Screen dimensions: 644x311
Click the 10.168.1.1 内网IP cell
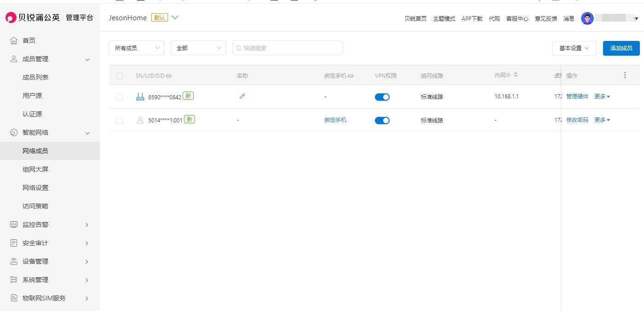[506, 97]
